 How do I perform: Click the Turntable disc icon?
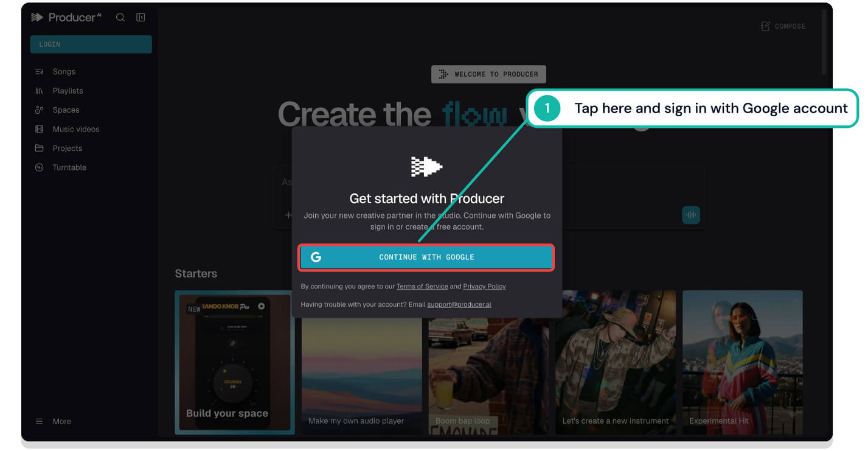40,167
